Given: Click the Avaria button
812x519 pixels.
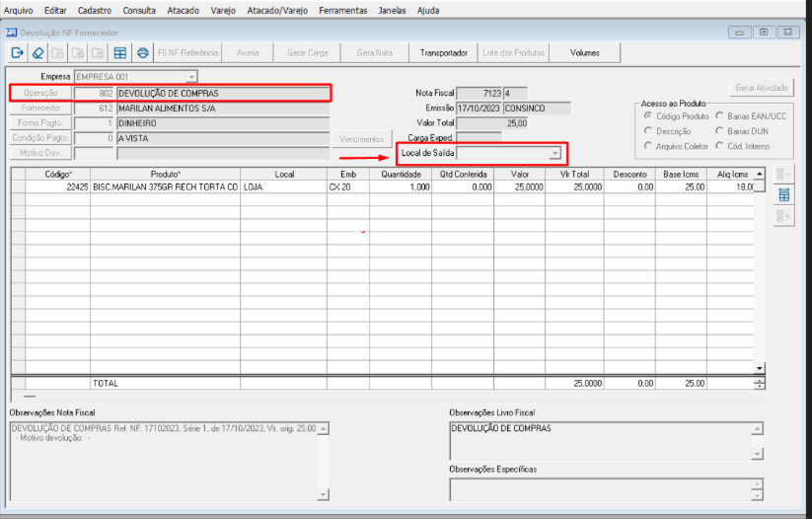Looking at the screenshot, I should (x=248, y=53).
